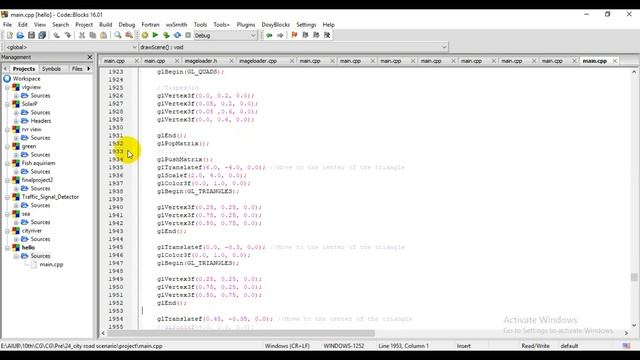Open the Debug build target dropdown
The width and height of the screenshot is (640, 360).
coord(225,36)
